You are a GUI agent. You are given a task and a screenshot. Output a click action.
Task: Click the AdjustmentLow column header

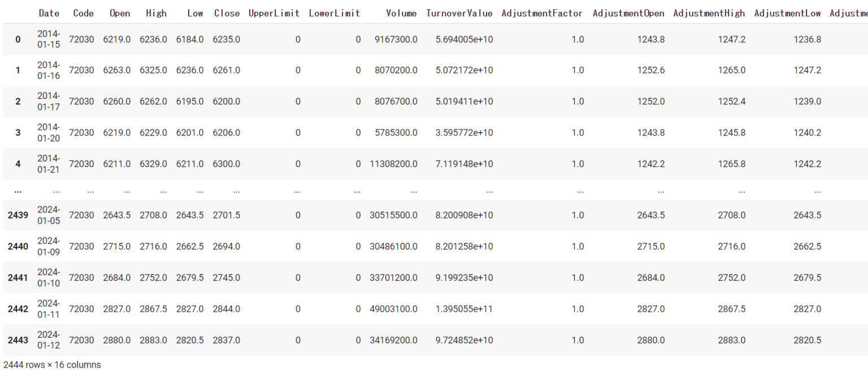pyautogui.click(x=787, y=13)
